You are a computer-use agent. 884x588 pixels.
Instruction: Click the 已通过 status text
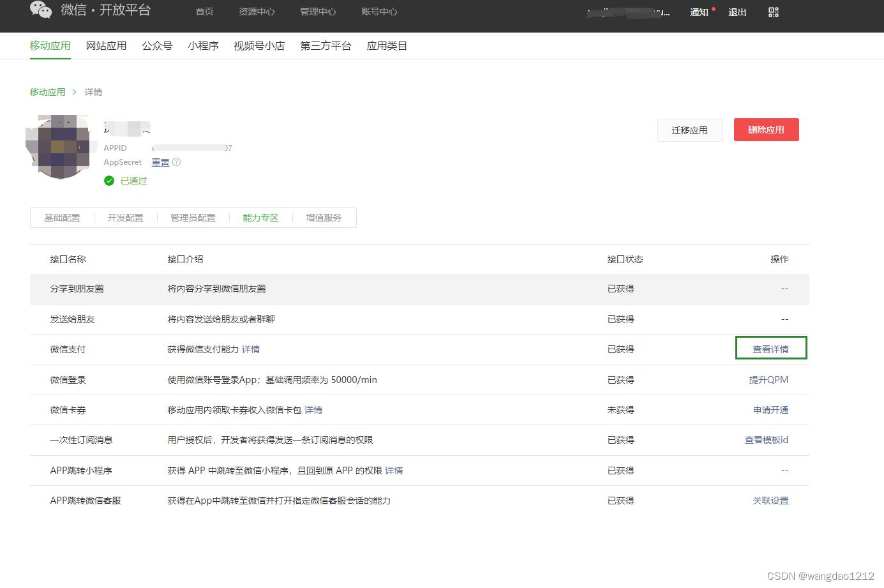[134, 181]
